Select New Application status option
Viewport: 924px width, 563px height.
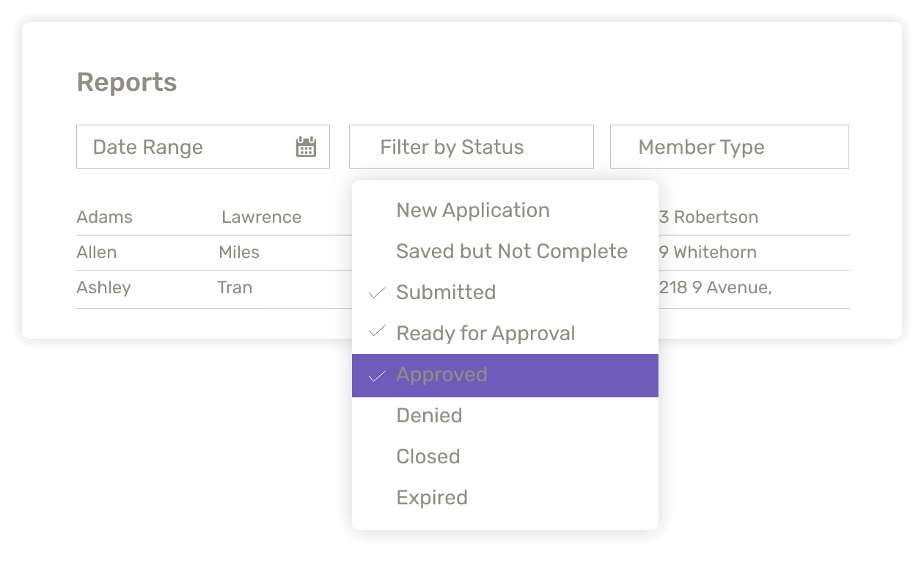tap(472, 210)
